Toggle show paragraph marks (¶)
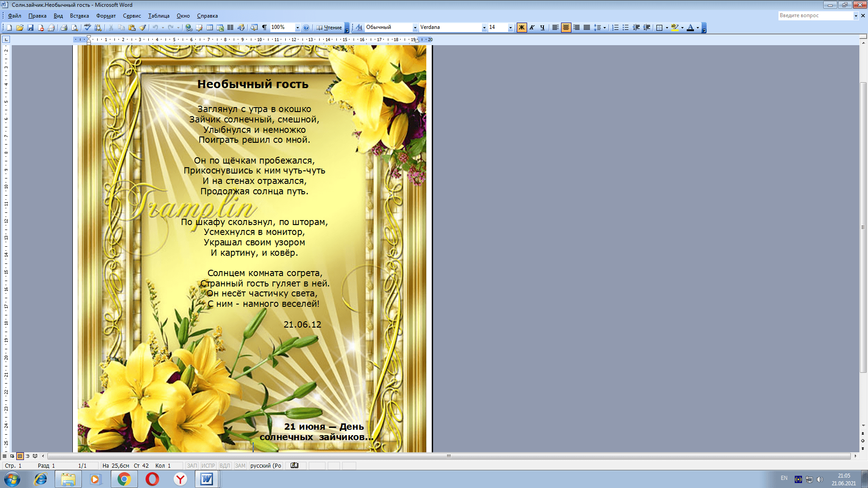The image size is (868, 488). tap(264, 28)
